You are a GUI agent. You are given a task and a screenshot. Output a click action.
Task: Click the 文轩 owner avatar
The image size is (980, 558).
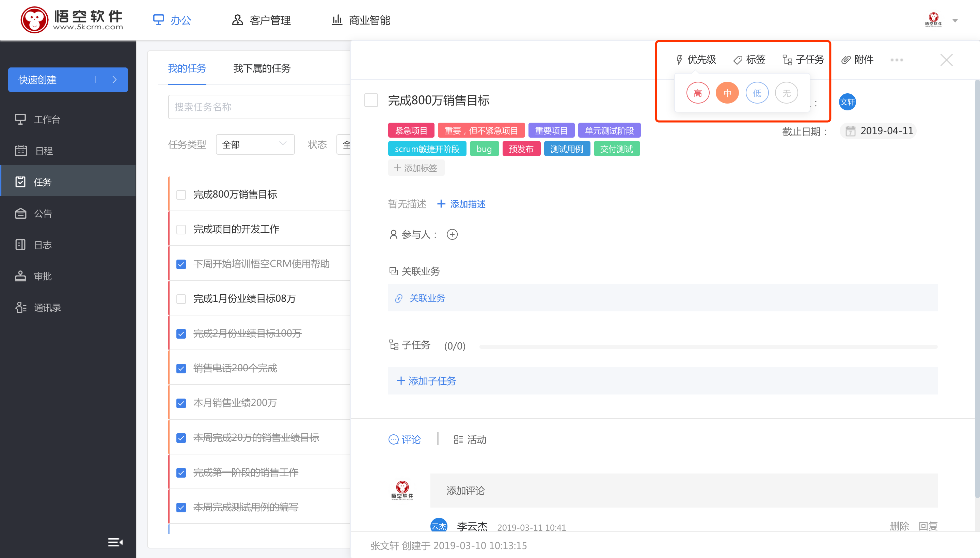[847, 102]
